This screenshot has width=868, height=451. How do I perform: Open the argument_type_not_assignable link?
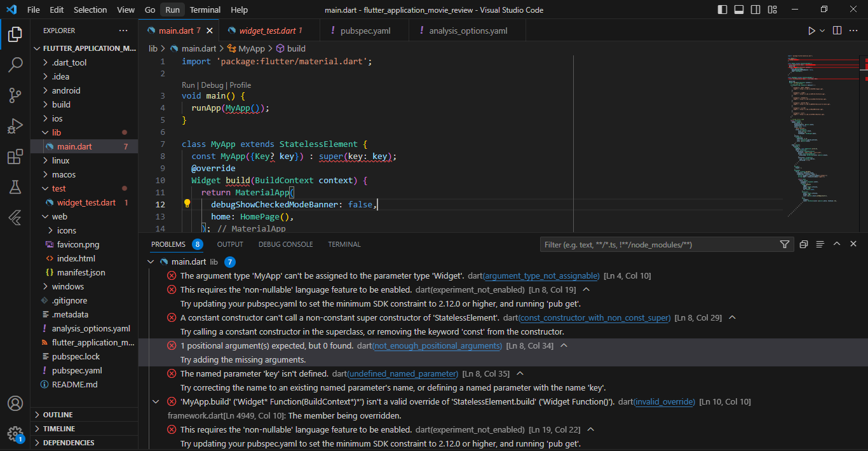541,275
